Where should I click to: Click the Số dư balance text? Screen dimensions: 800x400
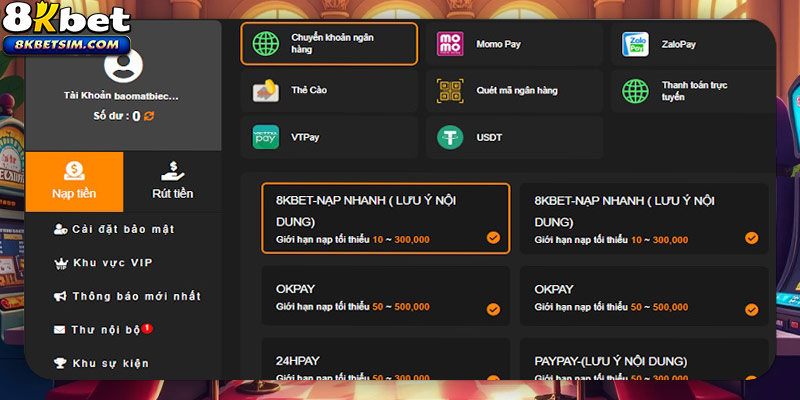click(117, 116)
